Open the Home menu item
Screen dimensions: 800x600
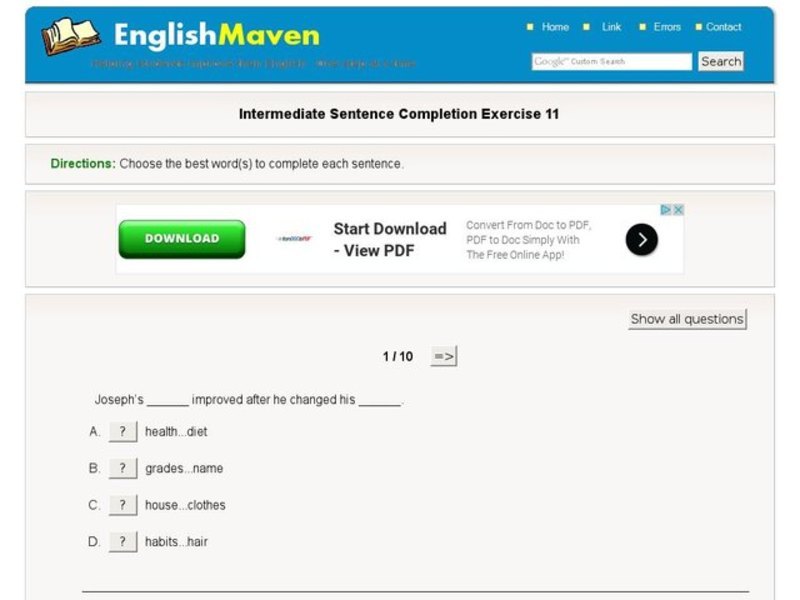[x=554, y=27]
